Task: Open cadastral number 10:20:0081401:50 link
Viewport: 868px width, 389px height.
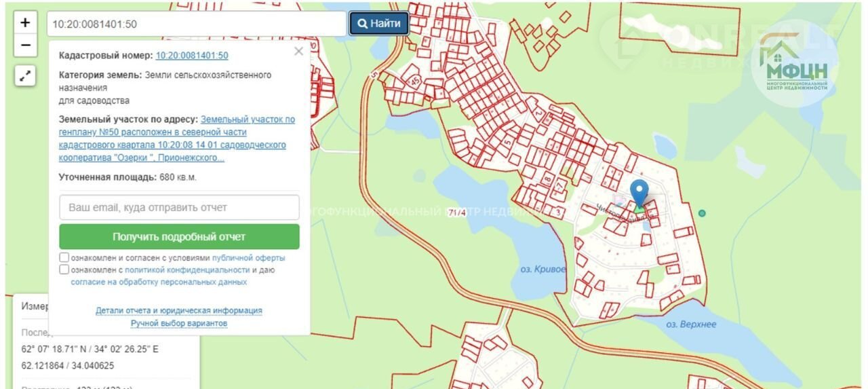Action: [x=192, y=56]
